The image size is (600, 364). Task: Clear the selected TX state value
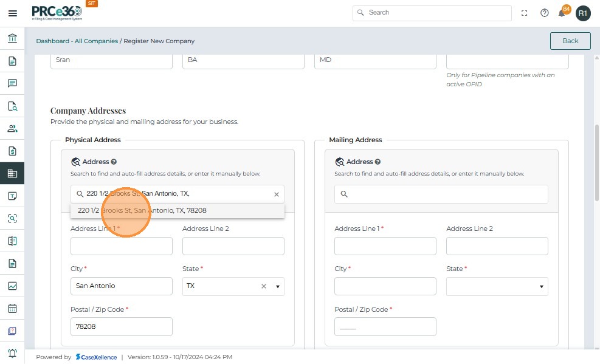pos(264,286)
